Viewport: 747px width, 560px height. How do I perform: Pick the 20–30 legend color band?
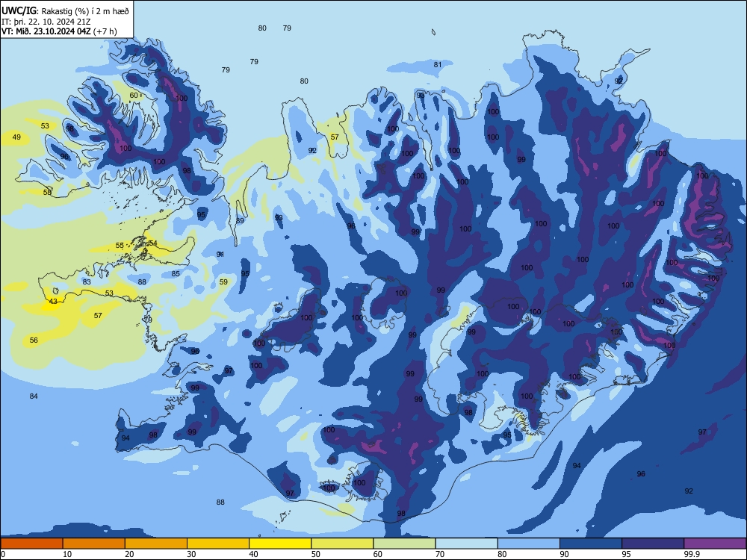[156, 544]
